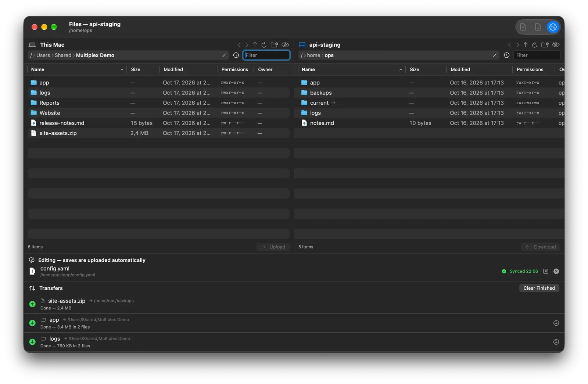Focus the local Filter field

pos(266,55)
